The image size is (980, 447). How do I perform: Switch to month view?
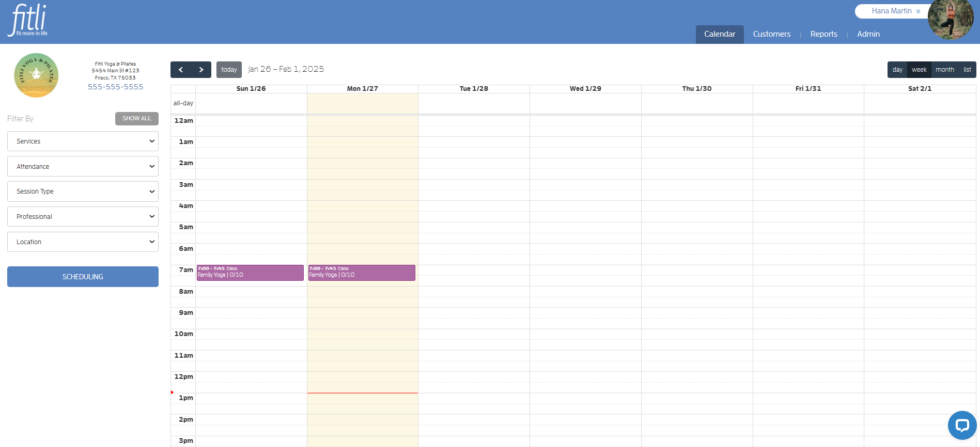coord(945,70)
